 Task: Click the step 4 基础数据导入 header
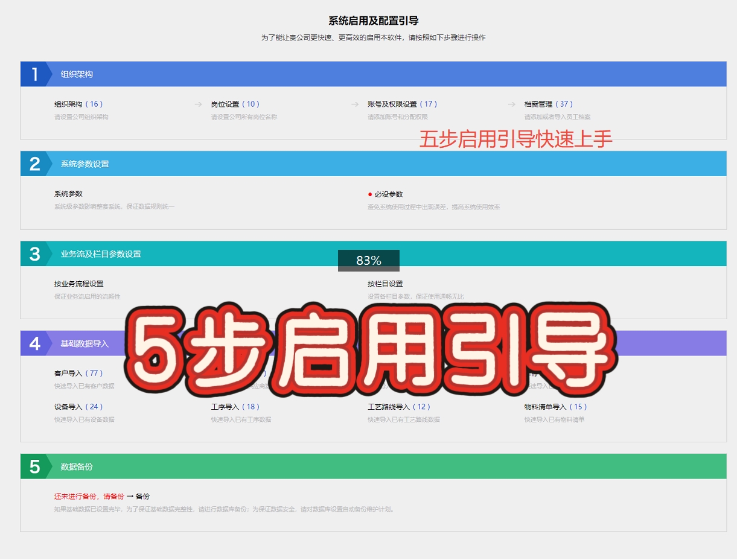tap(373, 343)
